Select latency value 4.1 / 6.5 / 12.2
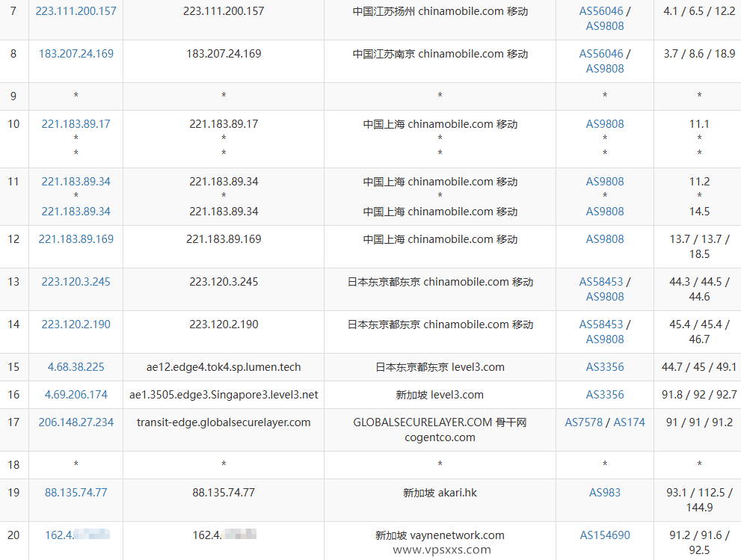Image resolution: width=741 pixels, height=560 pixels. coord(699,11)
